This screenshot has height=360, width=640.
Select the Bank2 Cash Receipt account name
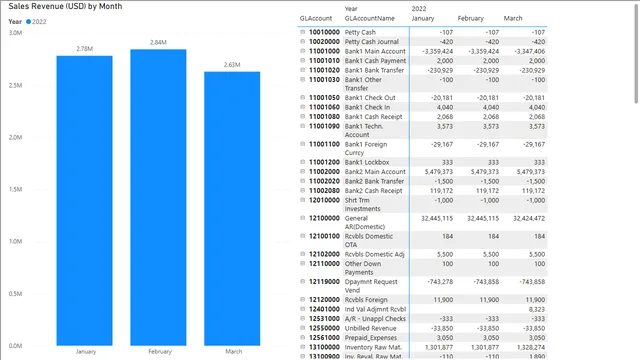point(373,191)
